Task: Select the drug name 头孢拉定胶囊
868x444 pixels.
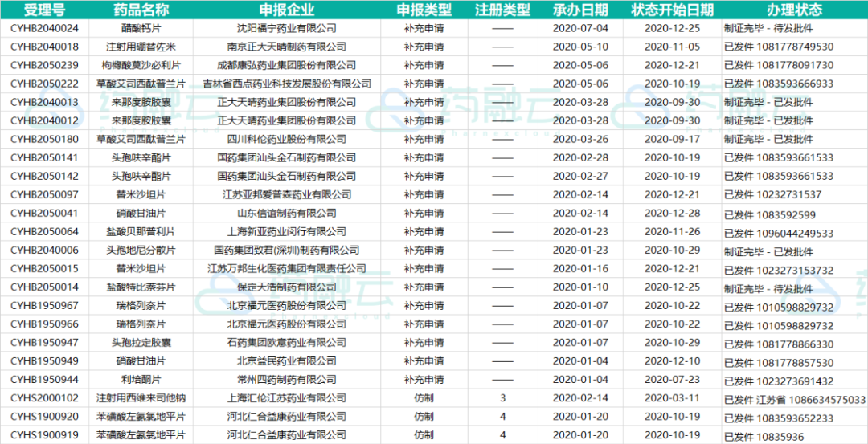Action: [x=141, y=343]
